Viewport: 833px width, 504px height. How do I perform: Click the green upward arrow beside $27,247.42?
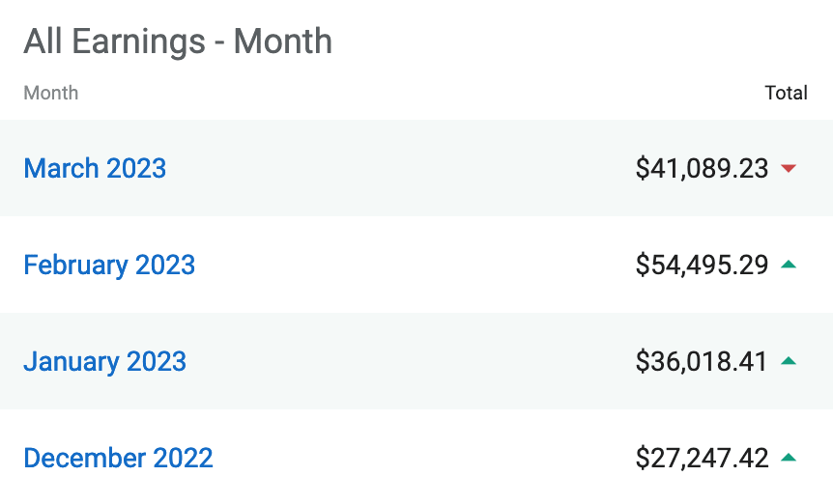pos(789,458)
